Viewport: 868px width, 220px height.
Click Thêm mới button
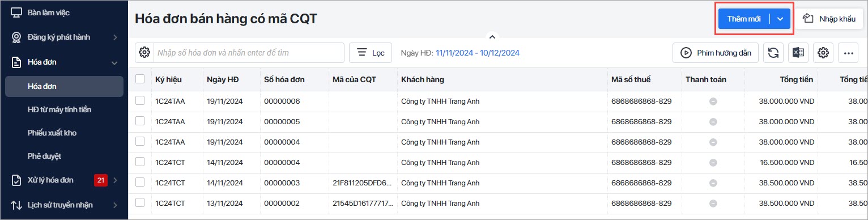(744, 19)
